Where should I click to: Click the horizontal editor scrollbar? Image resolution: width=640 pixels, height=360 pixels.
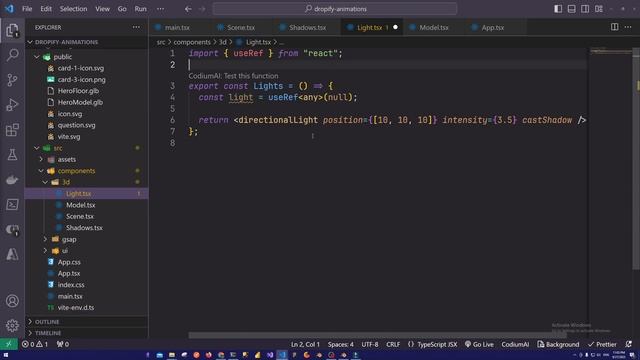tap(378, 335)
